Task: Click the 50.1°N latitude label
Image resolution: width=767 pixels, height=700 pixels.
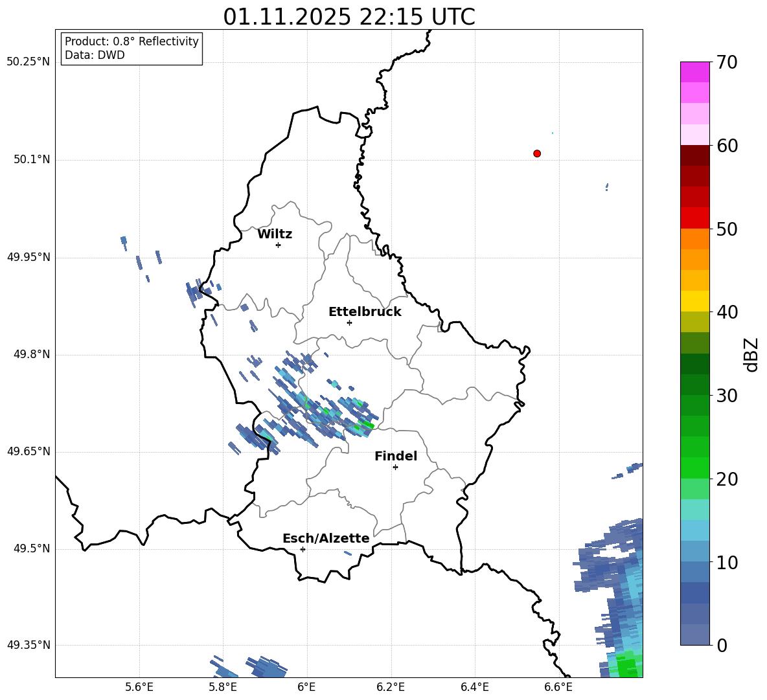Action: point(32,160)
